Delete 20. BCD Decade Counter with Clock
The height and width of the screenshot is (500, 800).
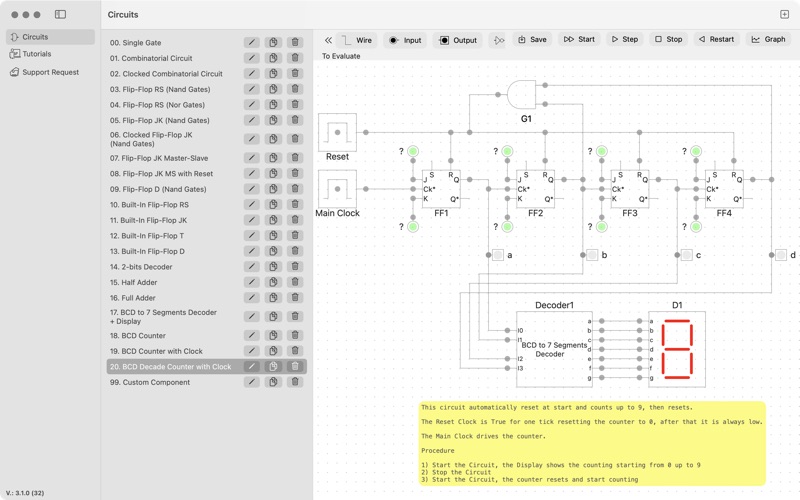click(295, 366)
